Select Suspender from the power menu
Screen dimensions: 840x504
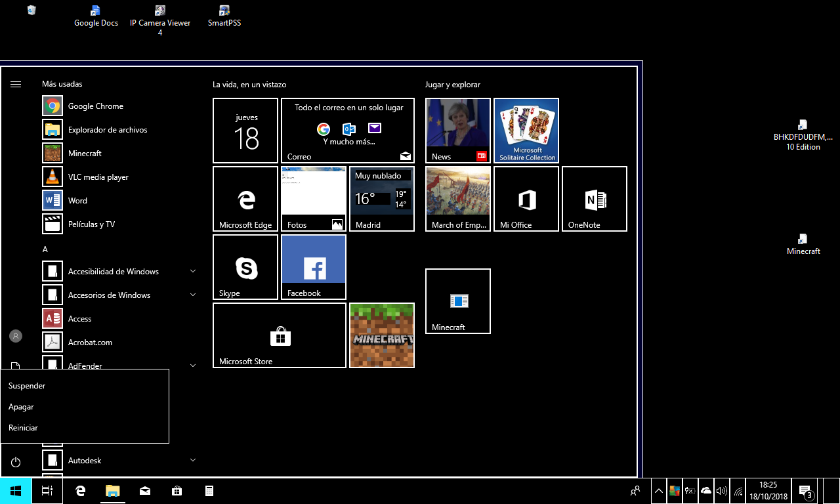(27, 386)
